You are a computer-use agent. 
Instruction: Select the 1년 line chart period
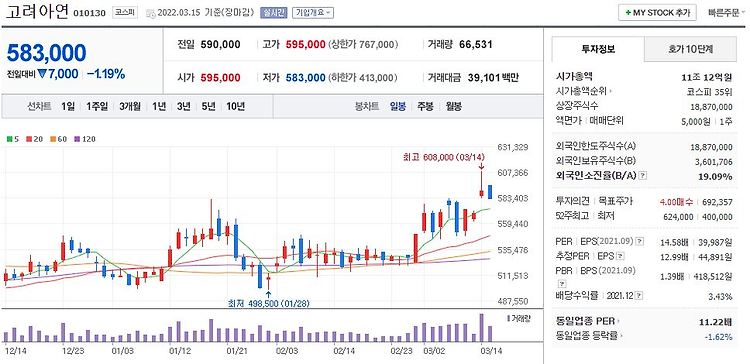coord(159,107)
